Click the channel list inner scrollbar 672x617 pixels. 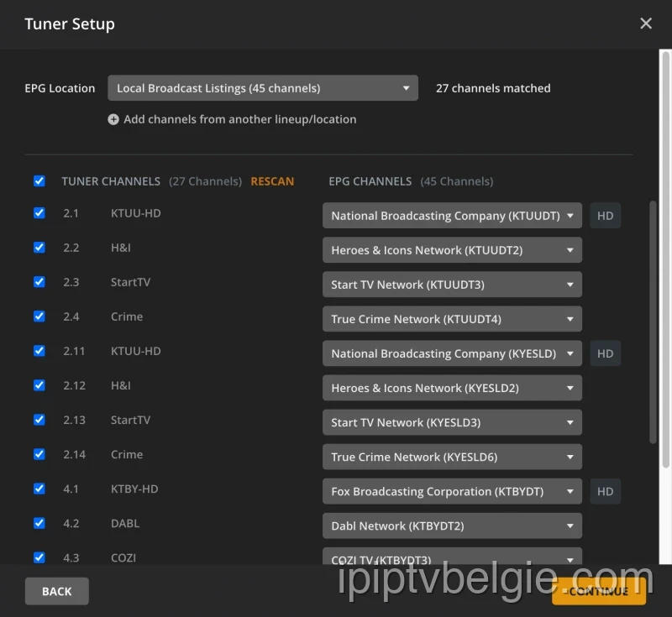653,322
